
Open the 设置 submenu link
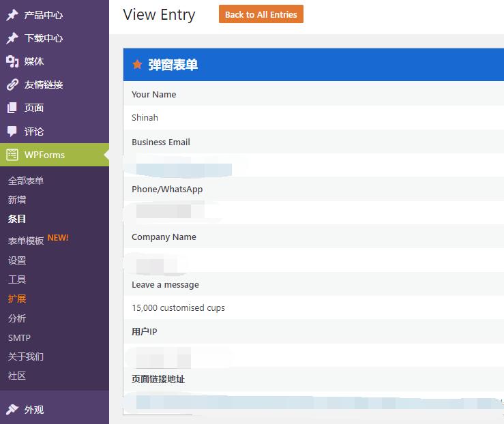pyautogui.click(x=17, y=260)
